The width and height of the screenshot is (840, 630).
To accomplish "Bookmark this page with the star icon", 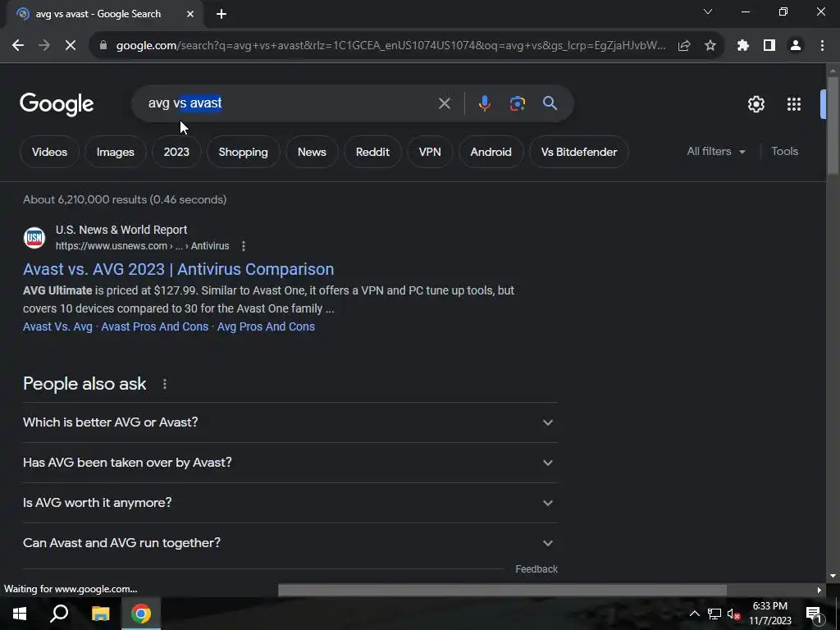I will (710, 46).
